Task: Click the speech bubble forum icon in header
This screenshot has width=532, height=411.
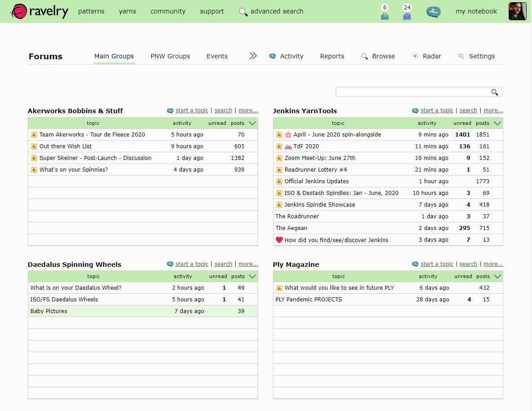Action: tap(433, 12)
